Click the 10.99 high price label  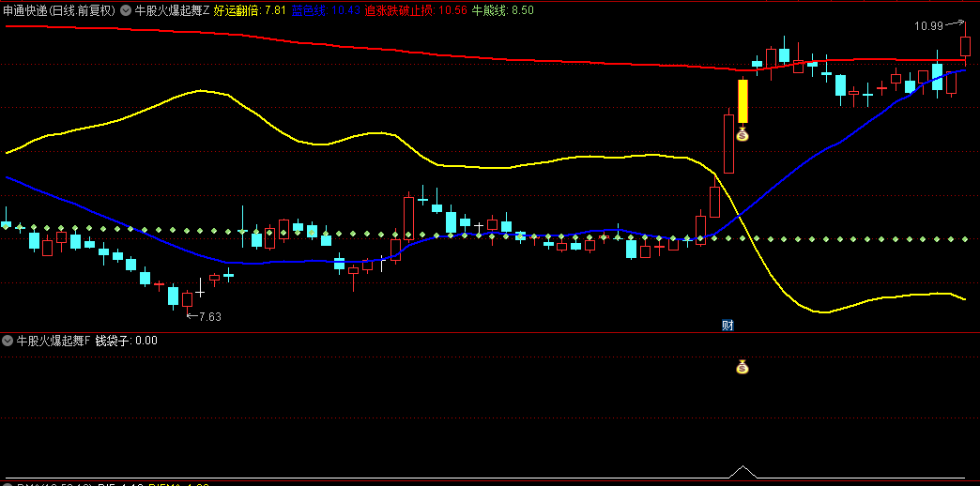point(928,25)
